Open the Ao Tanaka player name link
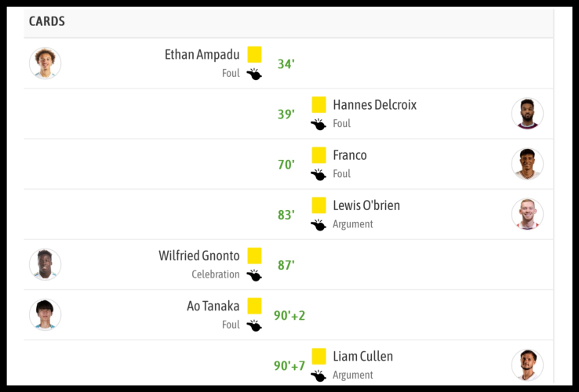Viewport: 579px width, 392px height. click(x=213, y=306)
